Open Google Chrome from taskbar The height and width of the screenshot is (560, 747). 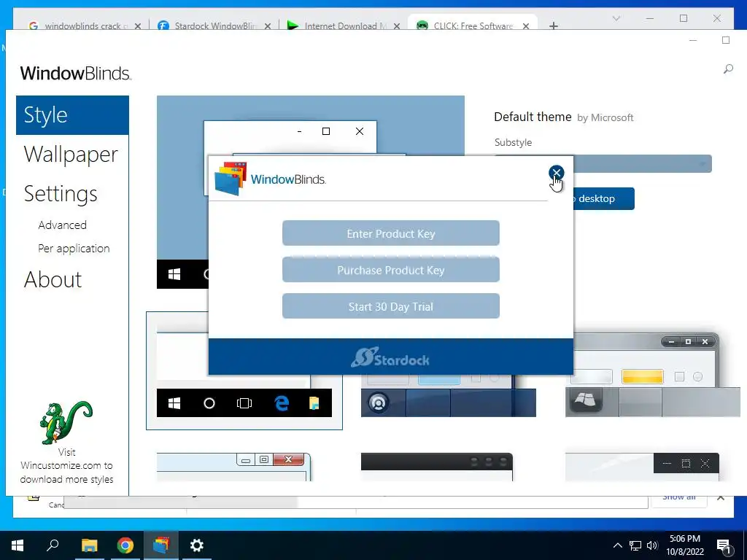pyautogui.click(x=125, y=545)
